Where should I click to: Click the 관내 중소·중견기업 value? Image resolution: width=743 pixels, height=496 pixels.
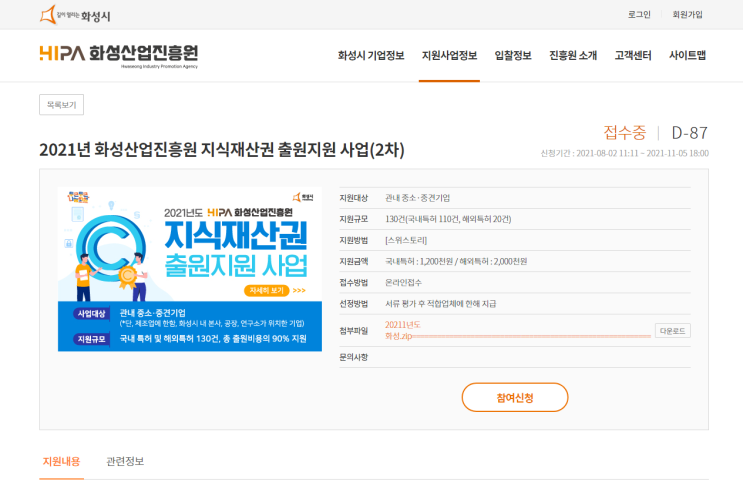[x=417, y=198]
